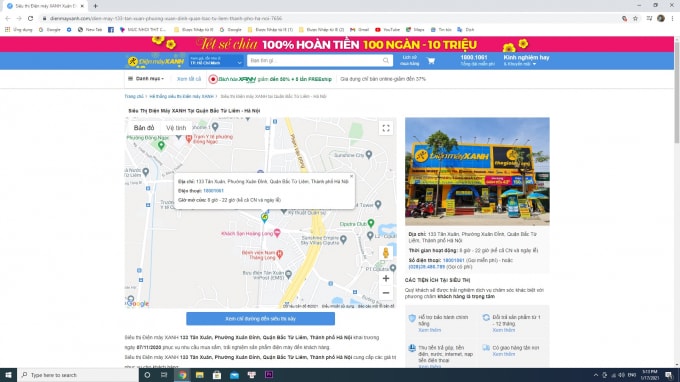Open the TP. Hồ Chí Minh location dropdown
This screenshot has height=382, width=680.
(216, 61)
